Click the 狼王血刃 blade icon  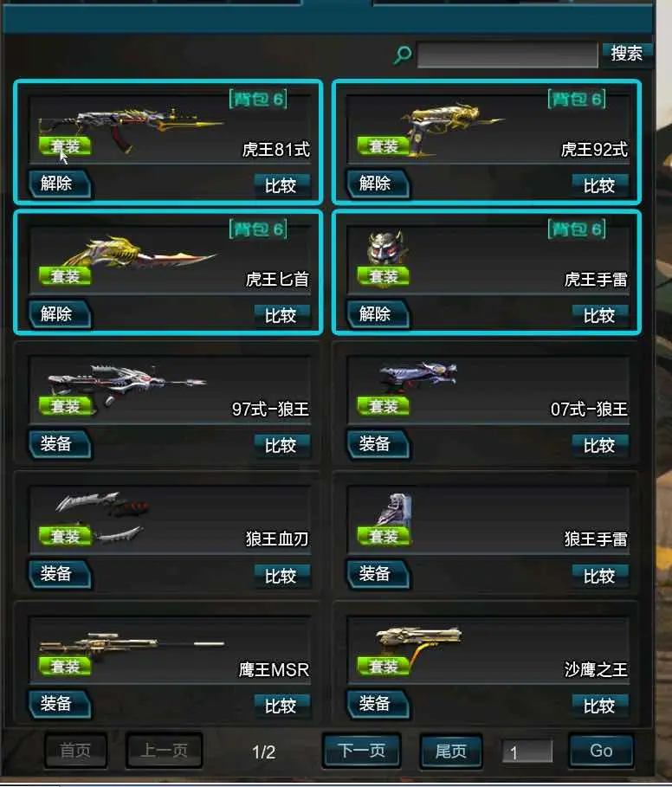(102, 517)
